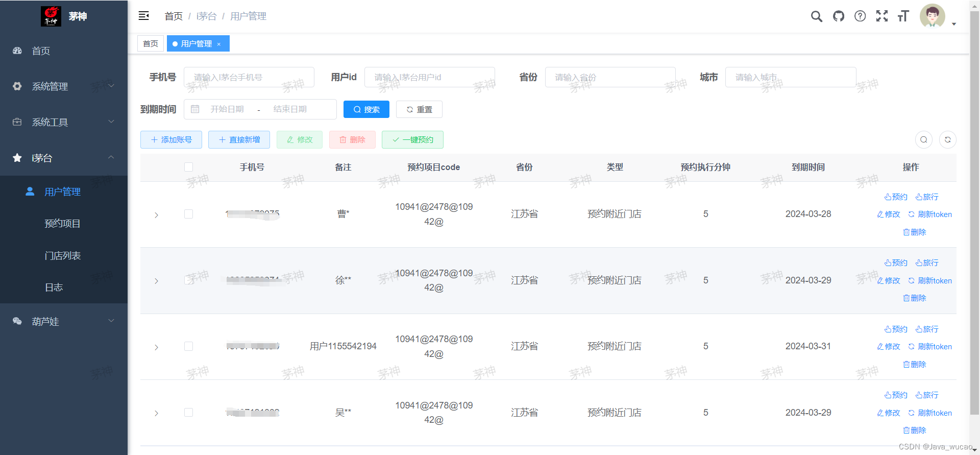
Task: Close the 用户管理 tab
Action: [219, 44]
